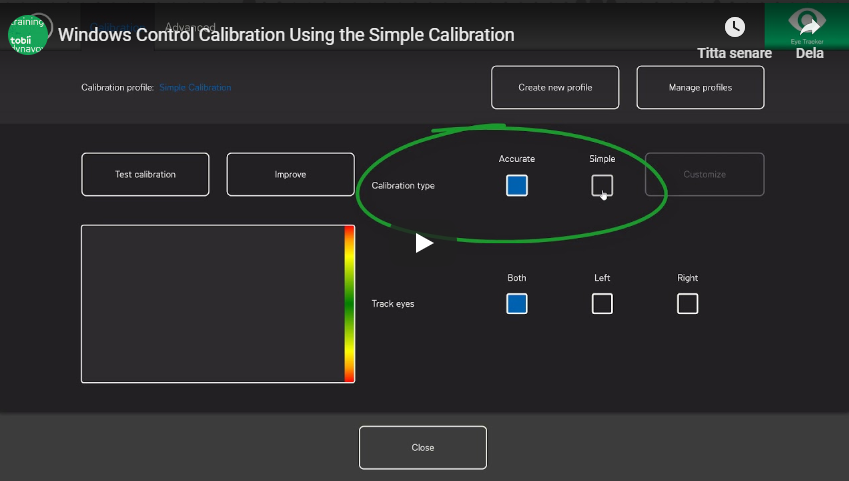Switch to the Advanced tab

[190, 27]
